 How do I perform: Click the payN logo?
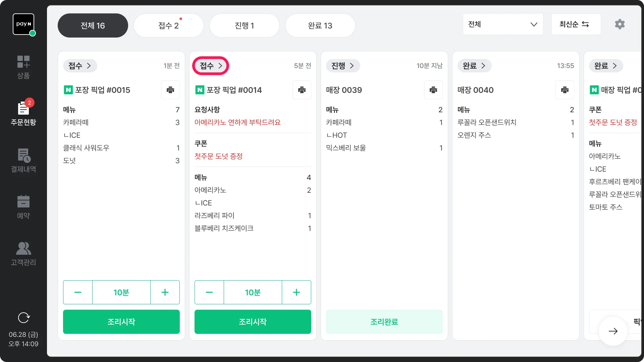(x=23, y=24)
